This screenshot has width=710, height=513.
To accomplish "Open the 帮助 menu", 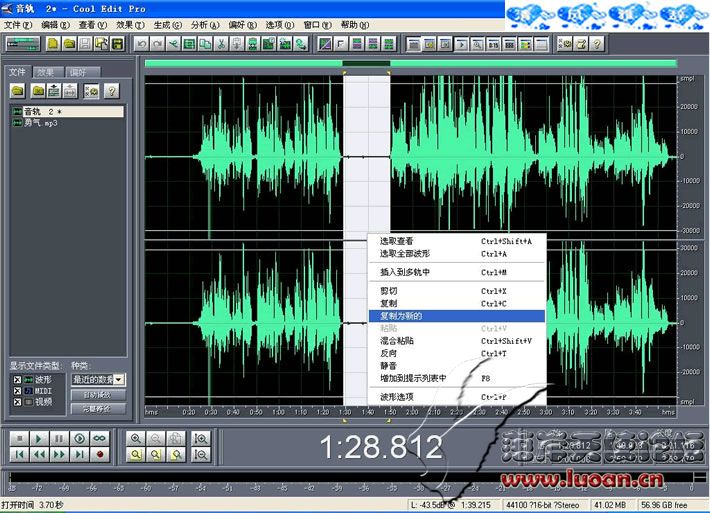I will pos(355,24).
